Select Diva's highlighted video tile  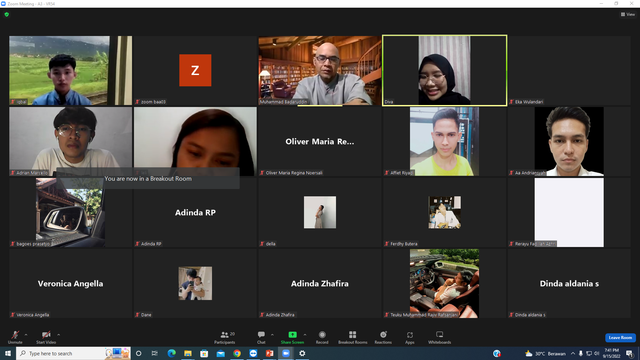[x=444, y=70]
